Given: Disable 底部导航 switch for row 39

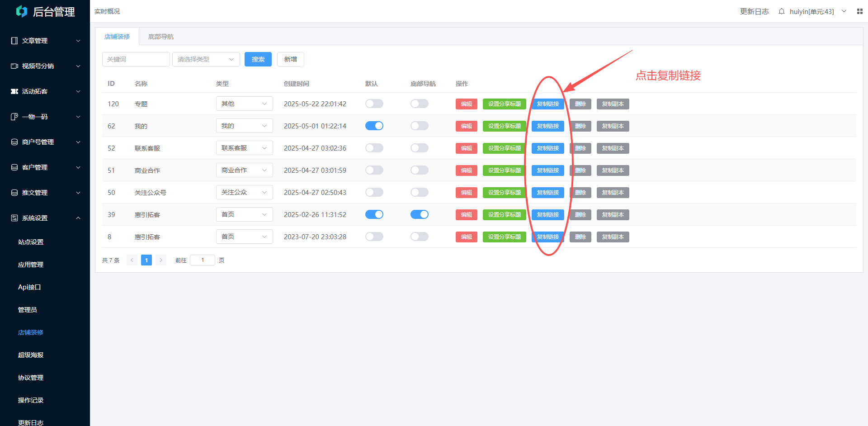Looking at the screenshot, I should pos(419,214).
